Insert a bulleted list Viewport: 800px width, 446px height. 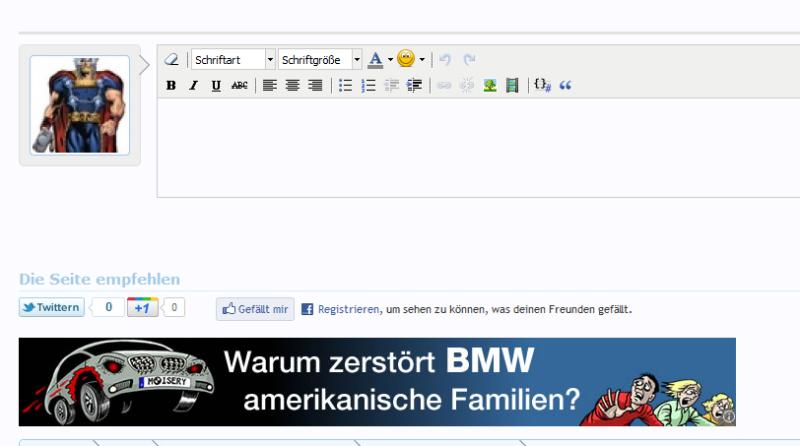(345, 86)
